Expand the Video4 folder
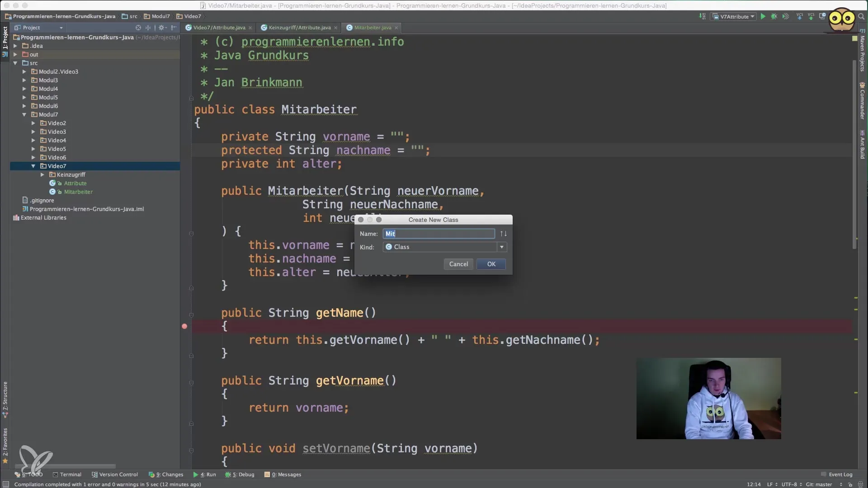This screenshot has height=488, width=868. 33,140
